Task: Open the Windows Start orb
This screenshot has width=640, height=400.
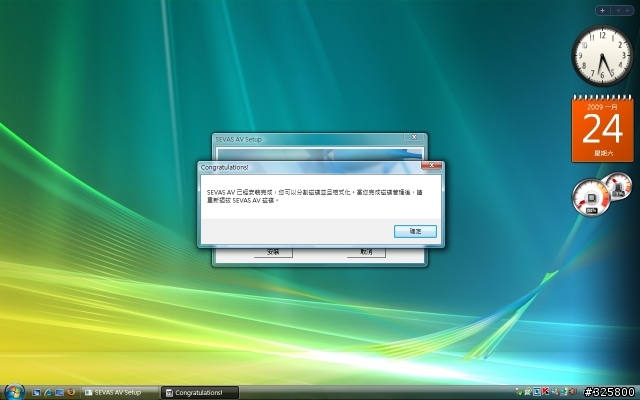Action: pos(15,392)
